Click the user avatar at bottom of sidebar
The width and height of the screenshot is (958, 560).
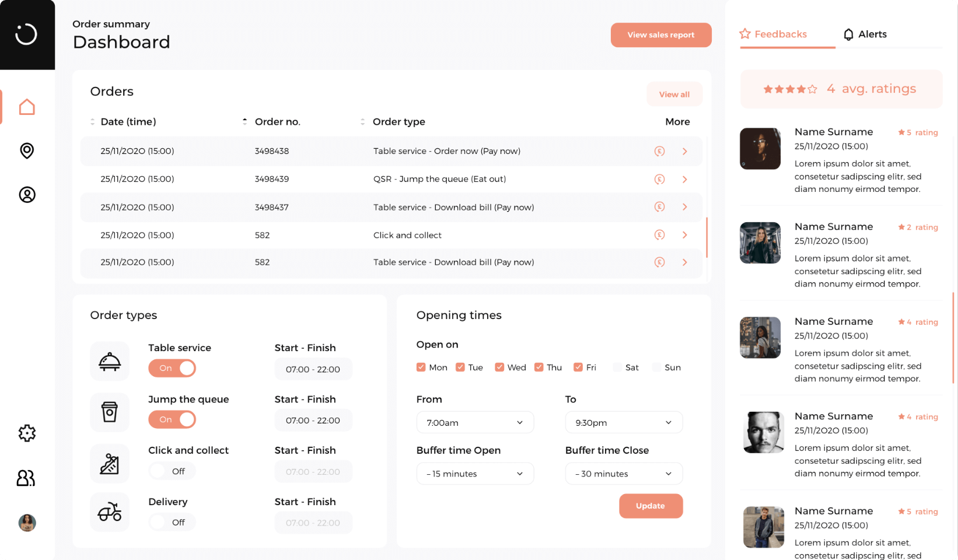coord(27,523)
